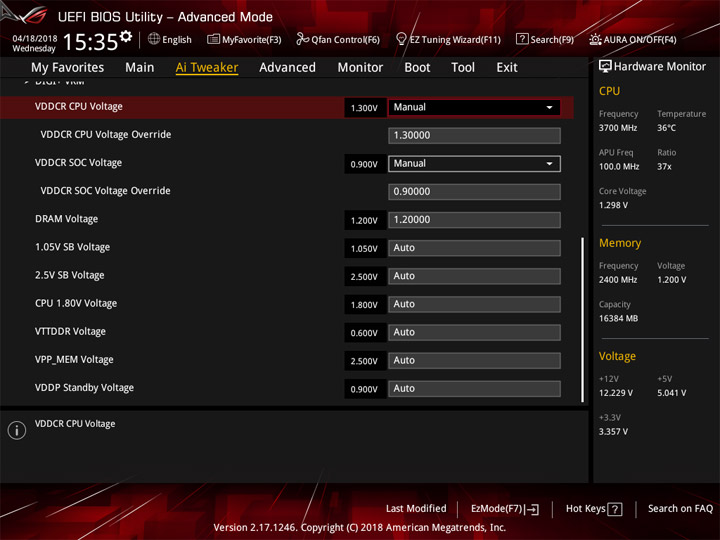Open Qfan Control(F6) fan icon
720x540 pixels.
[303, 39]
